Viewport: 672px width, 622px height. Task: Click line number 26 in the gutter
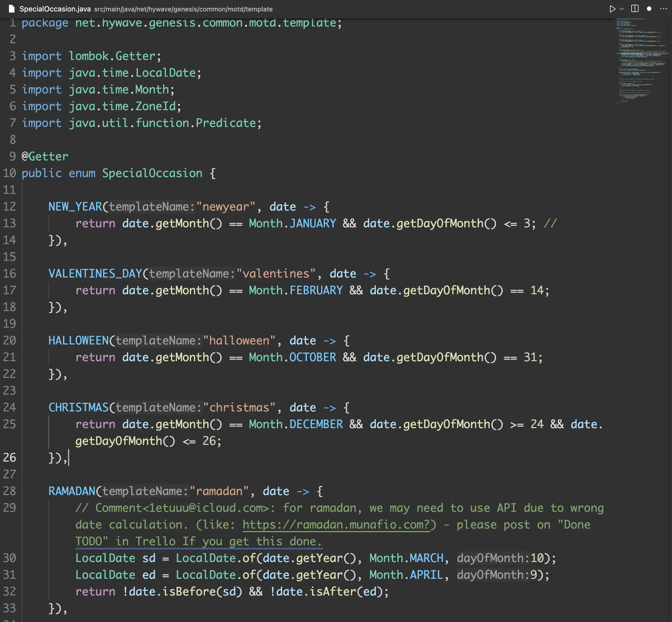click(x=9, y=457)
